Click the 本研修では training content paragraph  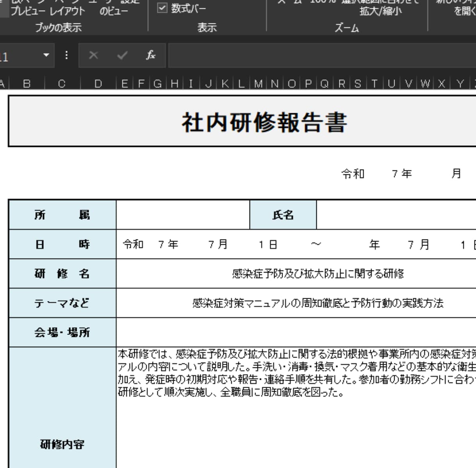click(297, 373)
